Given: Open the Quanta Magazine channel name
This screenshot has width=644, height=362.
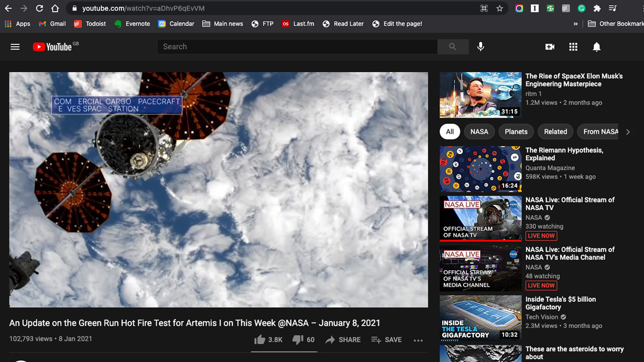Looking at the screenshot, I should pyautogui.click(x=550, y=168).
